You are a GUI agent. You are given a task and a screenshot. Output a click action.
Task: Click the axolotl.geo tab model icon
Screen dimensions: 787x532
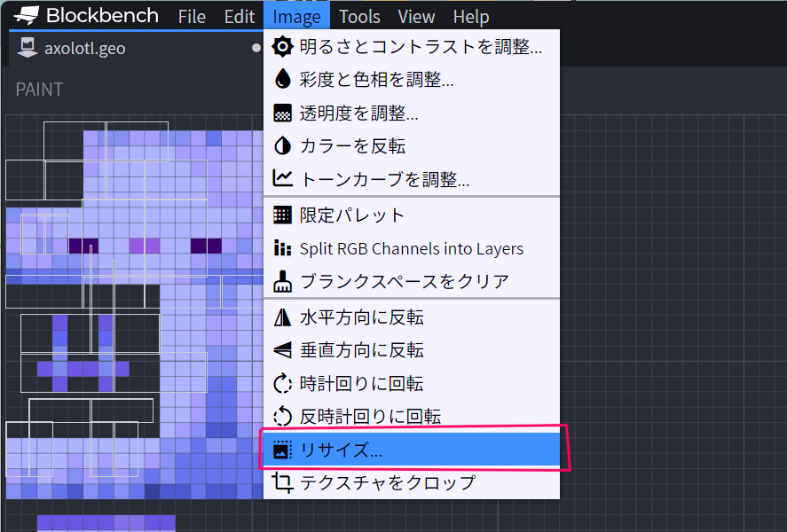(28, 48)
